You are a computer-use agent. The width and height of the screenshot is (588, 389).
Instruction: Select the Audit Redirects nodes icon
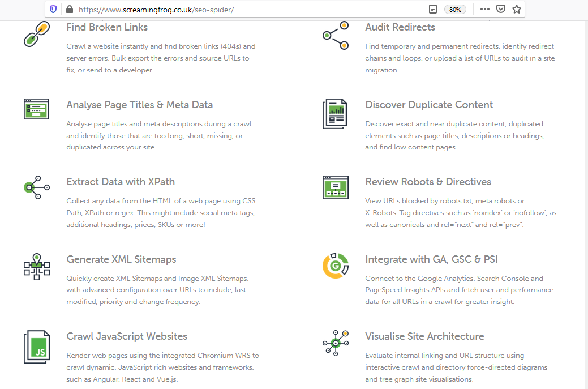(x=335, y=35)
